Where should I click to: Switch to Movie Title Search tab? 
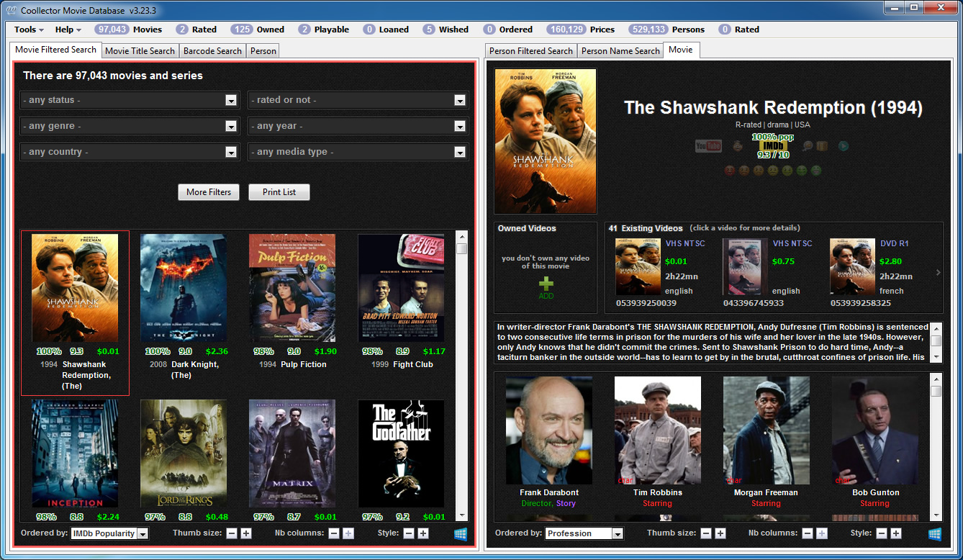tap(140, 51)
